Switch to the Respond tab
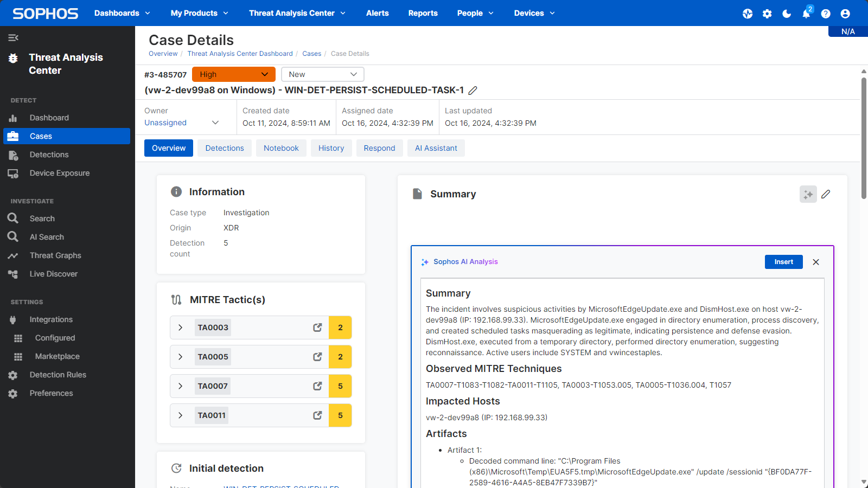Viewport: 868px width, 488px height. [x=380, y=148]
